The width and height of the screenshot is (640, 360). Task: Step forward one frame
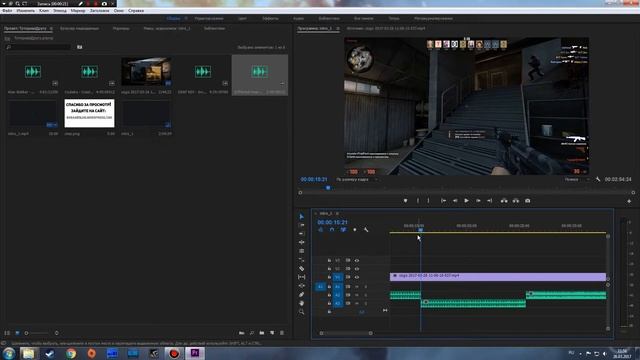[x=478, y=201]
